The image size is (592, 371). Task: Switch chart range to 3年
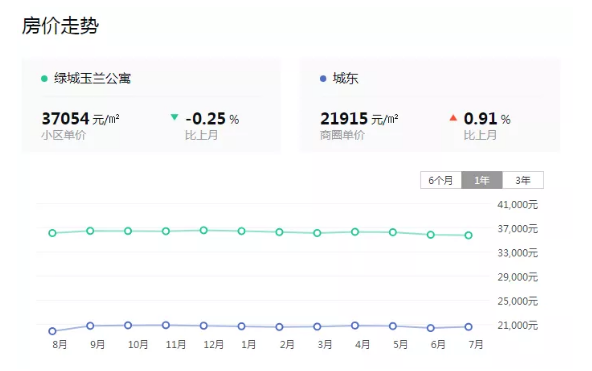[523, 180]
